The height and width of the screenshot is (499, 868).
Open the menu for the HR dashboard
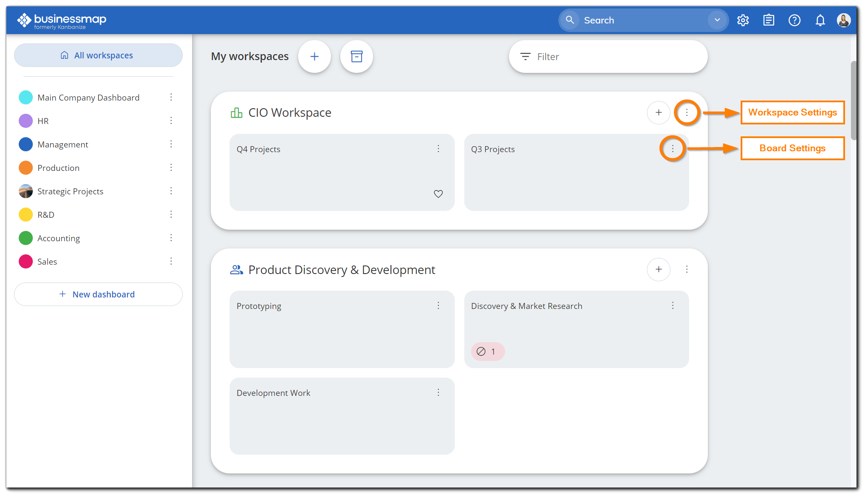171,121
